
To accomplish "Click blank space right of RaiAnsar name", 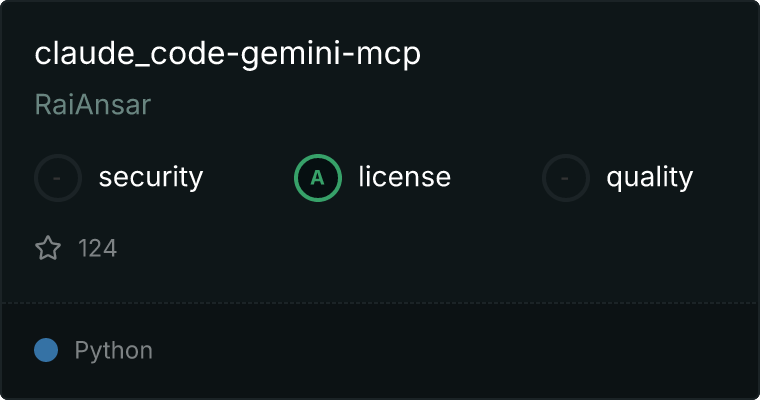I will pyautogui.click(x=436, y=104).
